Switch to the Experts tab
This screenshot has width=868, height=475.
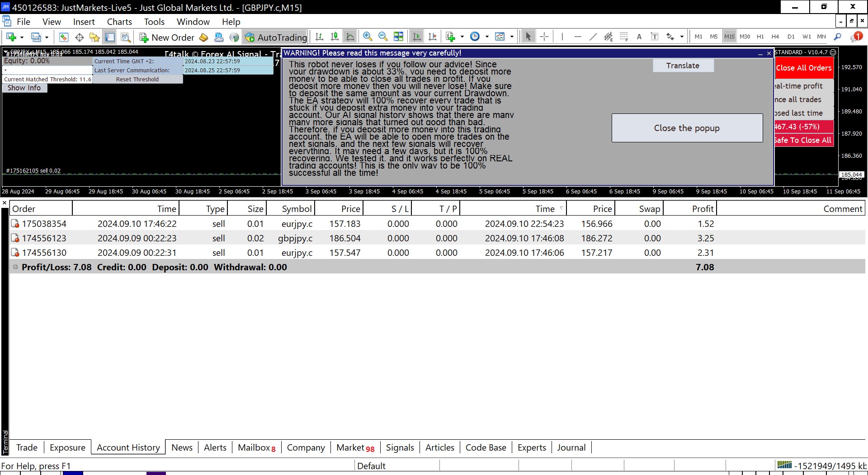(532, 447)
